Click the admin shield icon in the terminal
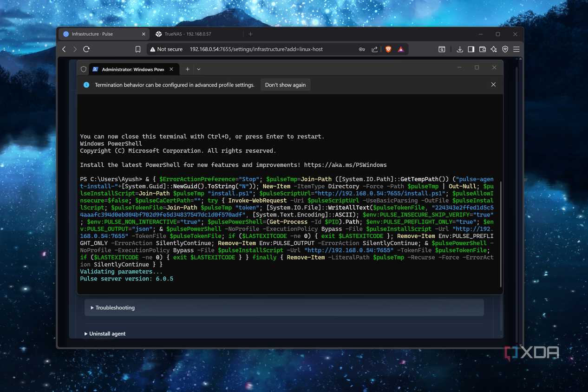 coord(84,69)
